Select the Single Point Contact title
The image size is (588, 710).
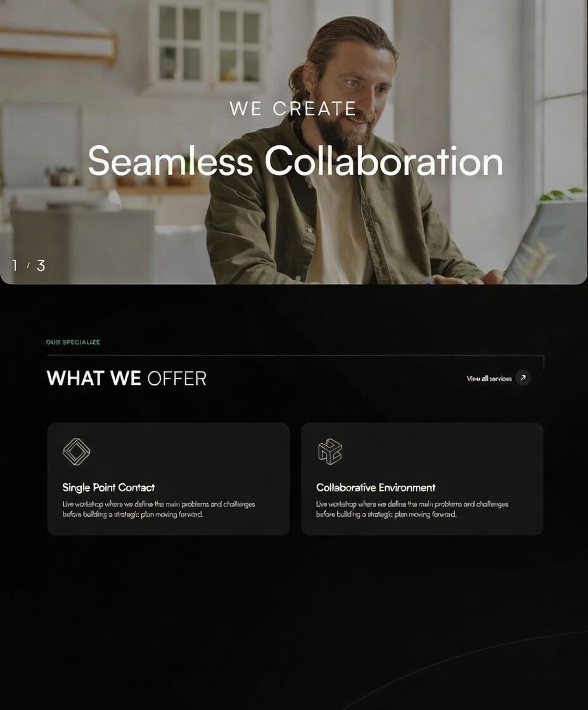click(108, 487)
